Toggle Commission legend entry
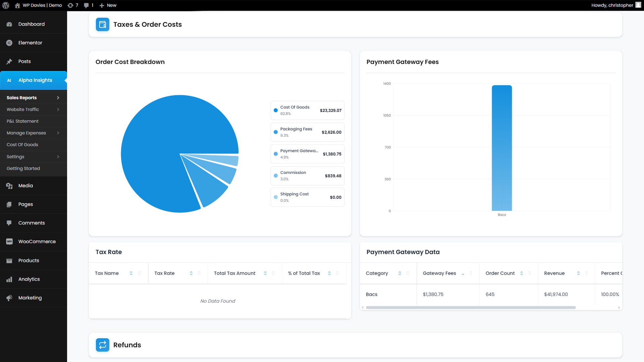644x362 pixels. (x=307, y=176)
